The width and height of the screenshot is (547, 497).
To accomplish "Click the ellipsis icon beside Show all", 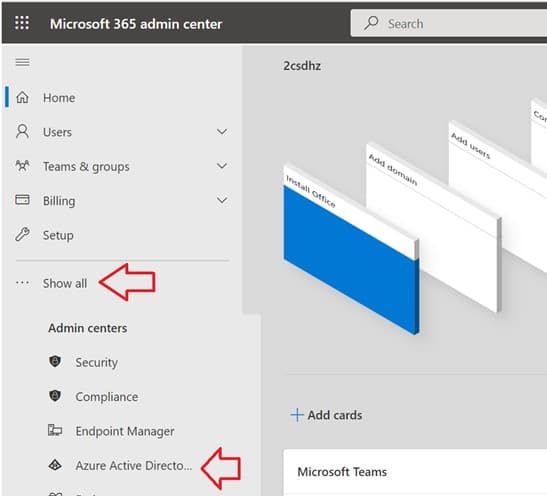I will tap(22, 283).
